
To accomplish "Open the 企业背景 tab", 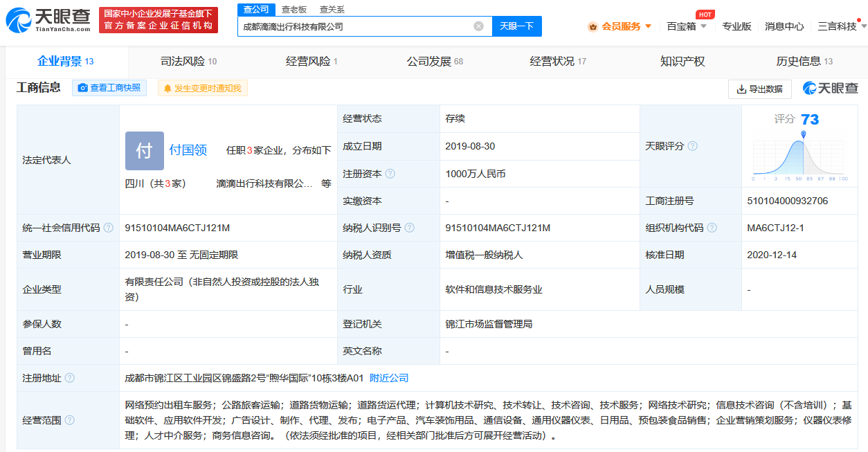I will [x=66, y=61].
